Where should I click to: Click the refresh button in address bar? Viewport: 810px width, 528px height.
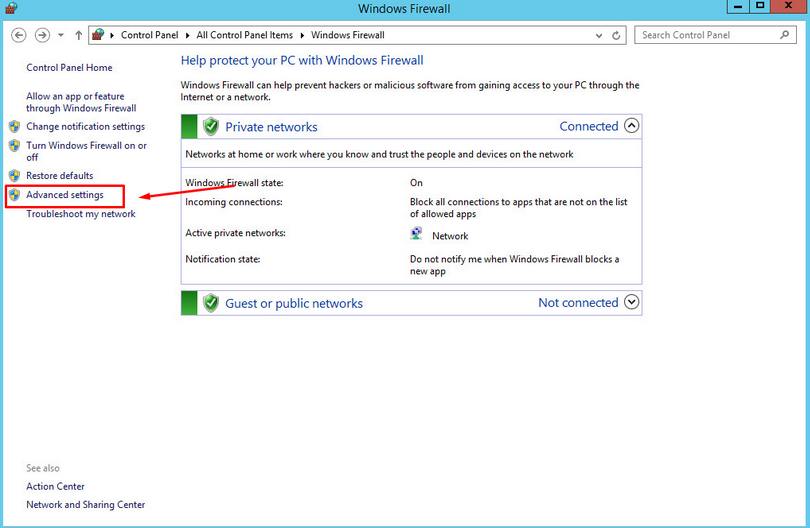(617, 35)
